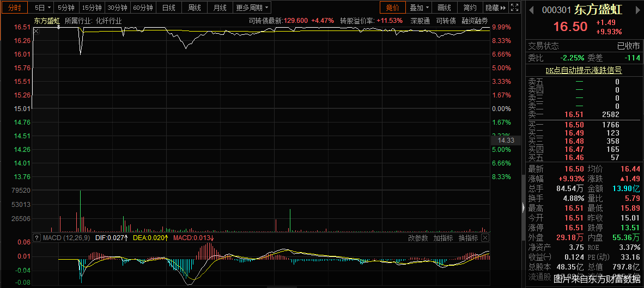
Task: Click 买三 bid price 16.48
Action: pos(574,141)
